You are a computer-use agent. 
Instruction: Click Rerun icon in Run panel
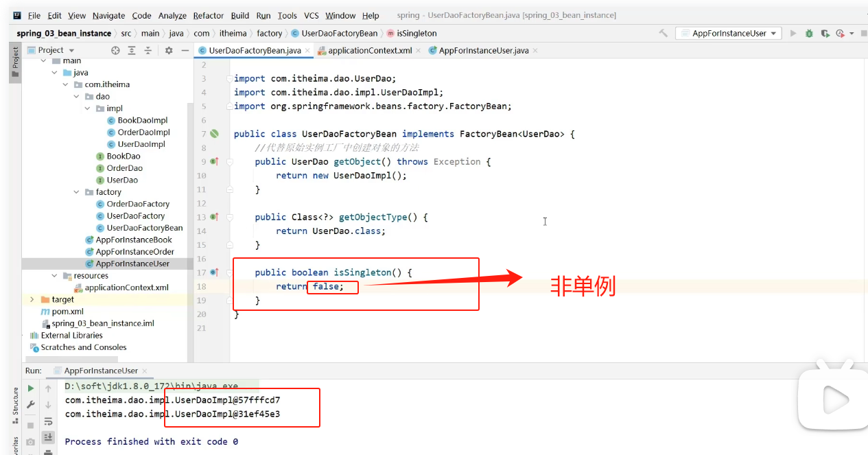click(31, 388)
